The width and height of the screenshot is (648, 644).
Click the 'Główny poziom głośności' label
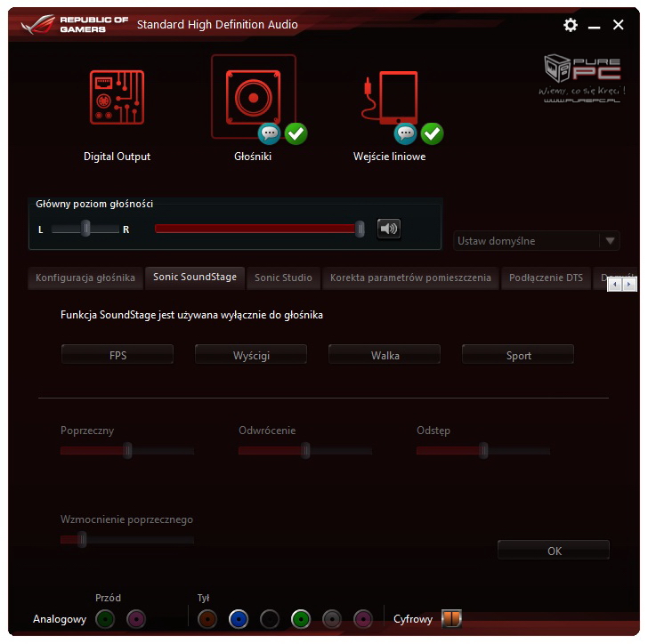point(94,204)
